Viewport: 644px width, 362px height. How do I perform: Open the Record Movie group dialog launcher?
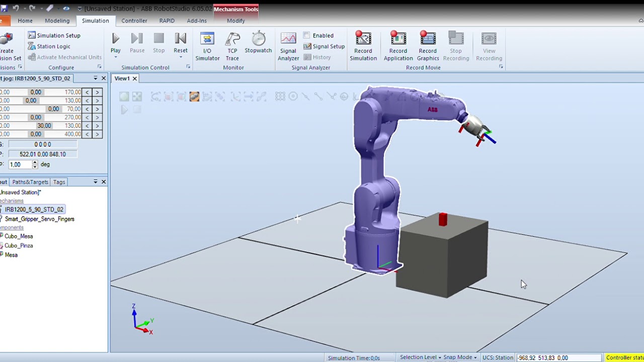[501, 67]
